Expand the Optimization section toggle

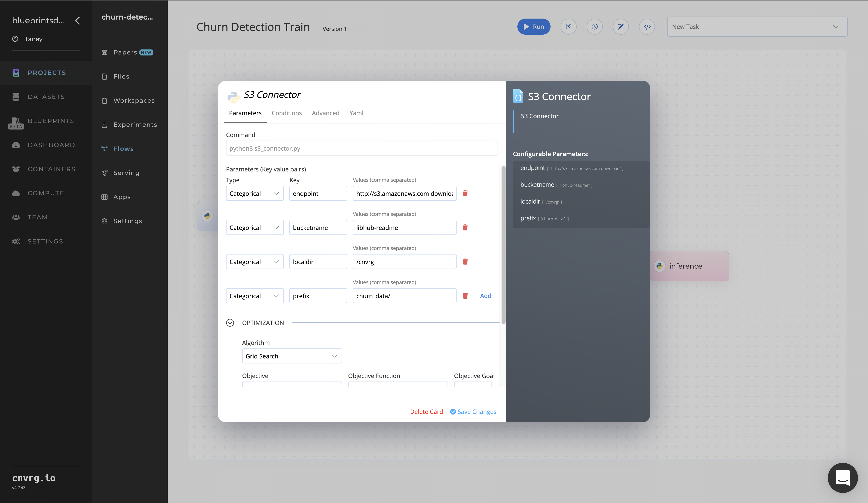pos(231,323)
